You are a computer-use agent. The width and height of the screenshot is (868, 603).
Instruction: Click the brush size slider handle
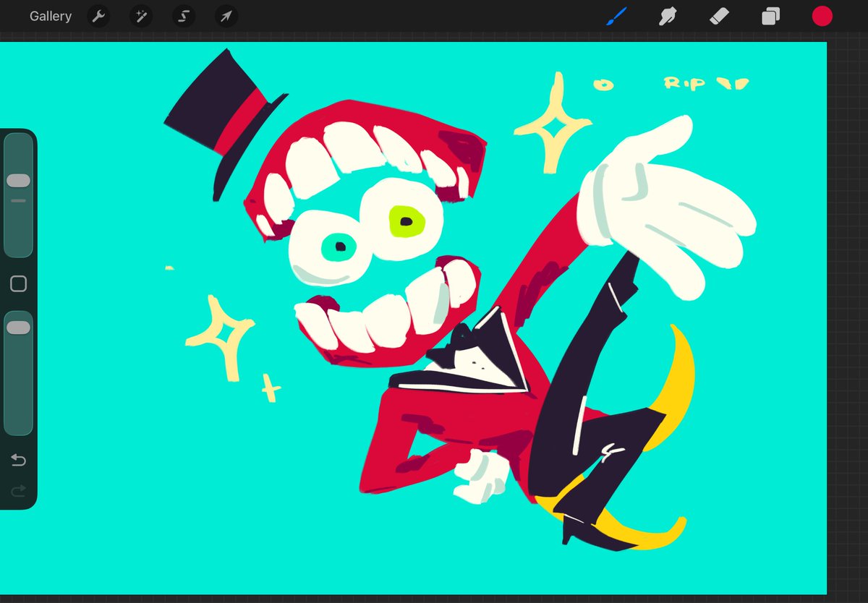pos(18,180)
